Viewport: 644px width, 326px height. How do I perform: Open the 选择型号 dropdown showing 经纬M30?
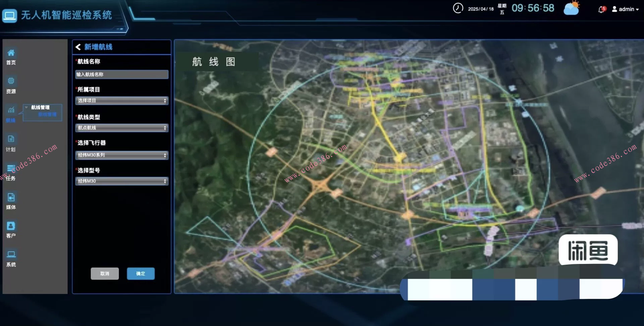pos(122,181)
